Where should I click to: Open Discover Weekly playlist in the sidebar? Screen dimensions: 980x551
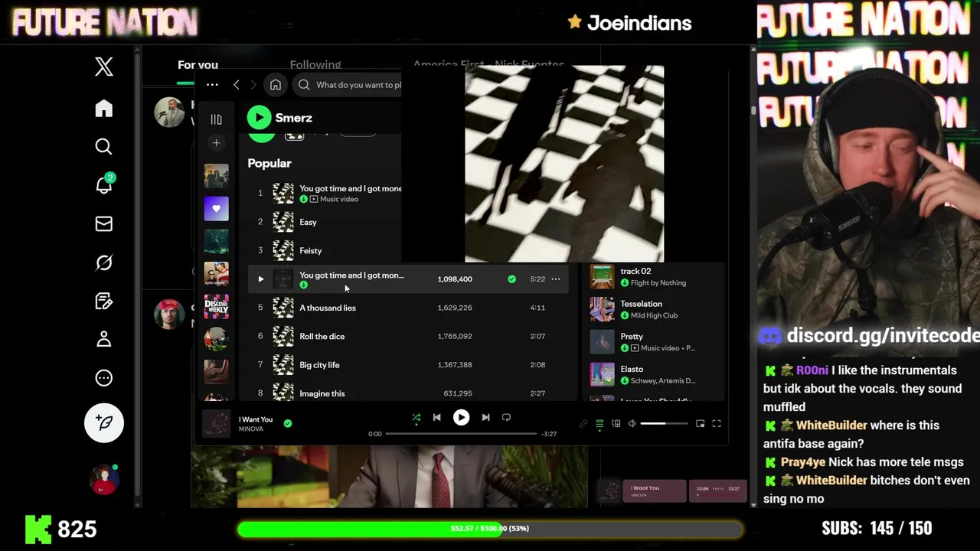216,306
